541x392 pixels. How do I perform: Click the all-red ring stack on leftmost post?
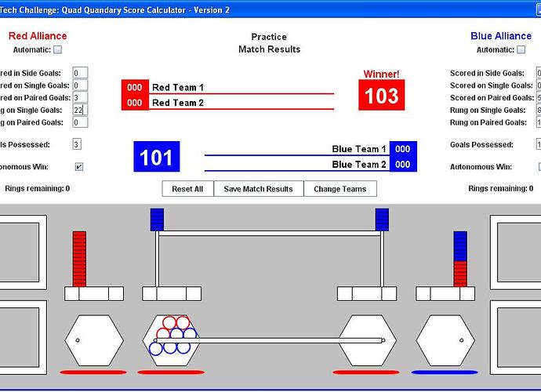79,259
